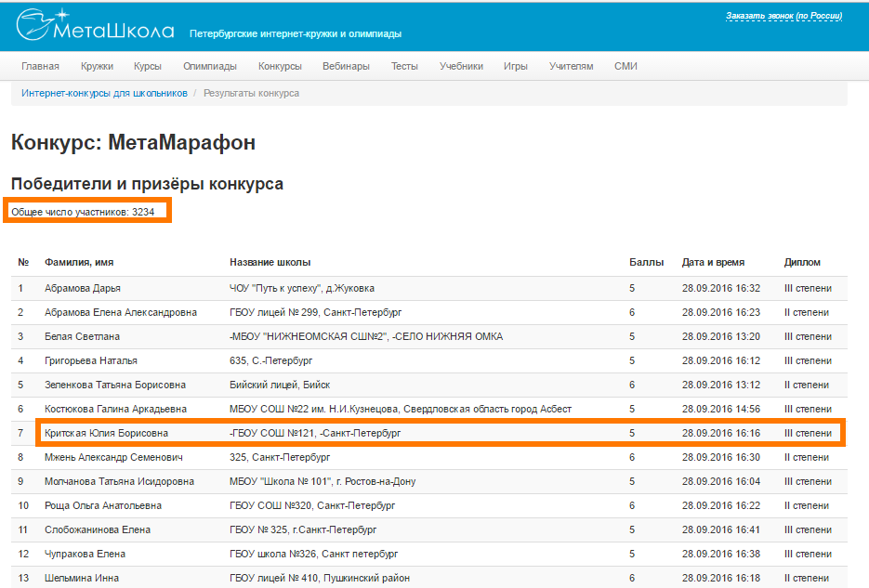
Task: Select the name Мжень Александр Семенович
Action: coord(113,457)
